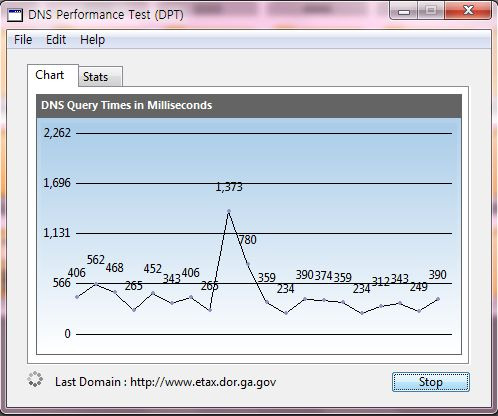Image resolution: width=498 pixels, height=416 pixels.
Task: Click the 1,696 axis label
Action: pyautogui.click(x=57, y=183)
